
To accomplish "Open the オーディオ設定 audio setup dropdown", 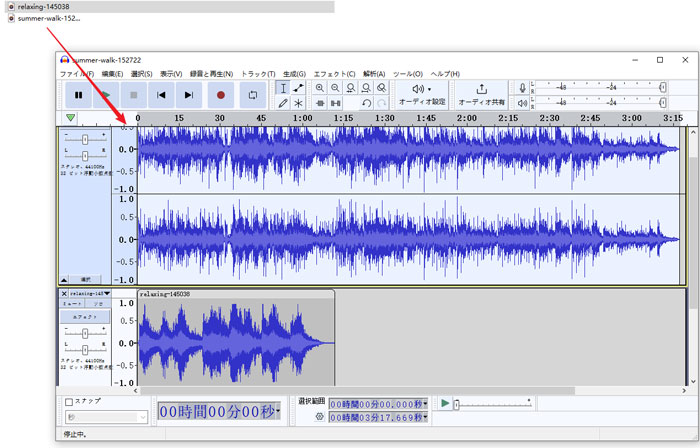I will [x=422, y=94].
